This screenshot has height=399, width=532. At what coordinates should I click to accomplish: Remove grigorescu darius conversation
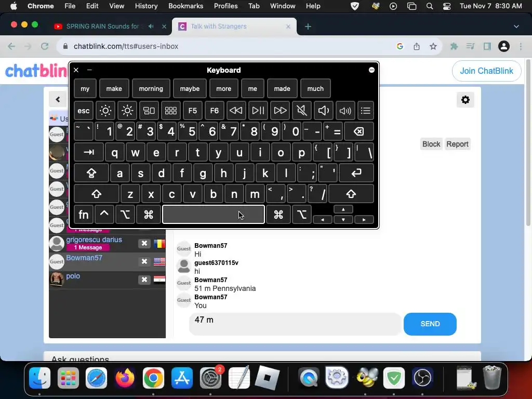pyautogui.click(x=144, y=243)
